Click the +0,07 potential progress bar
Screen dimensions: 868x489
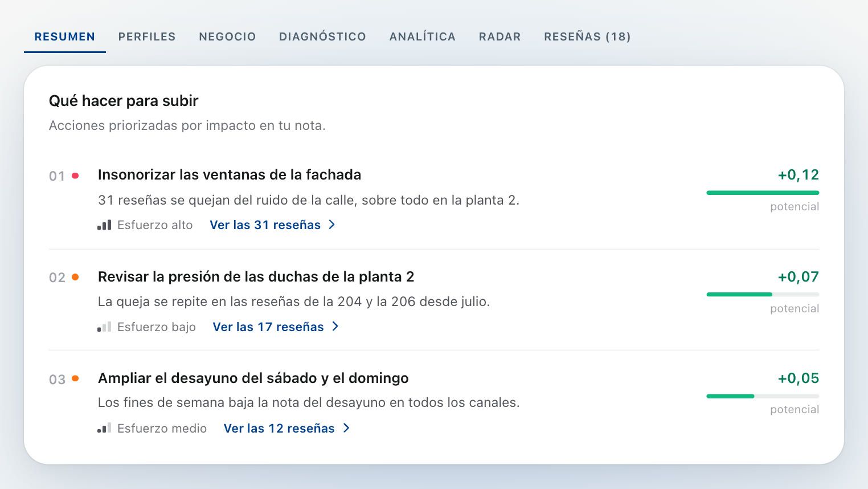pos(763,295)
